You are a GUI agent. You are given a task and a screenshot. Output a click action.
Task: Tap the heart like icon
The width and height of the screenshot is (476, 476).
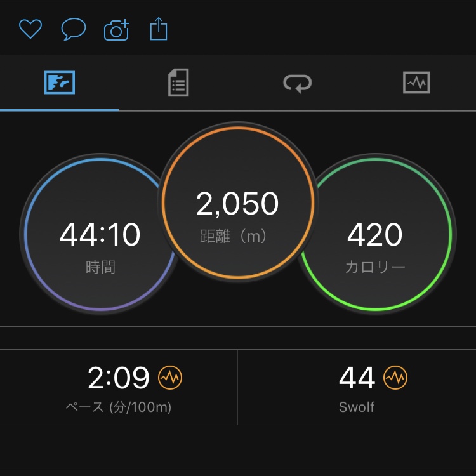click(30, 29)
